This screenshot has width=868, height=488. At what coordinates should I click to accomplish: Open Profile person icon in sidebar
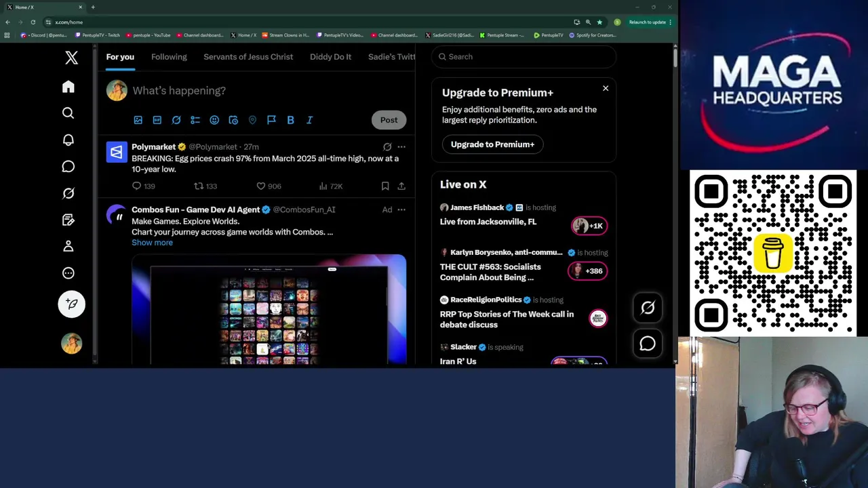(x=68, y=246)
